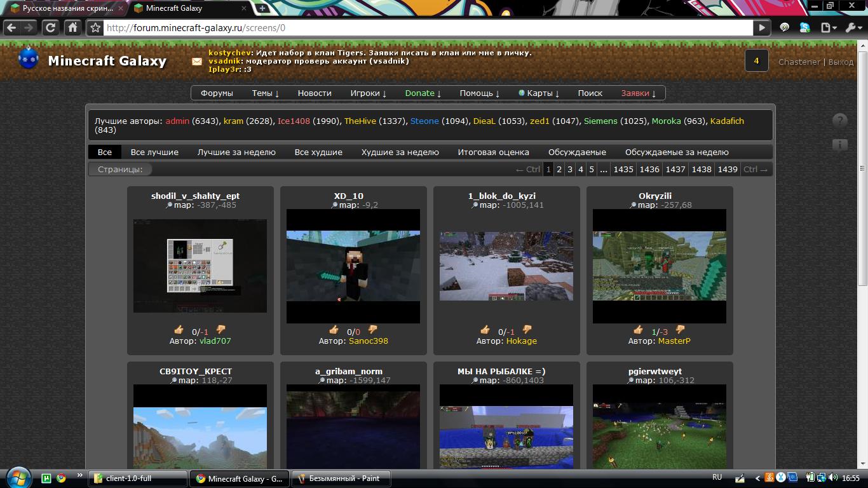Screen dimensions: 868x488
Task: Open author profile vlad707
Action: coord(215,341)
